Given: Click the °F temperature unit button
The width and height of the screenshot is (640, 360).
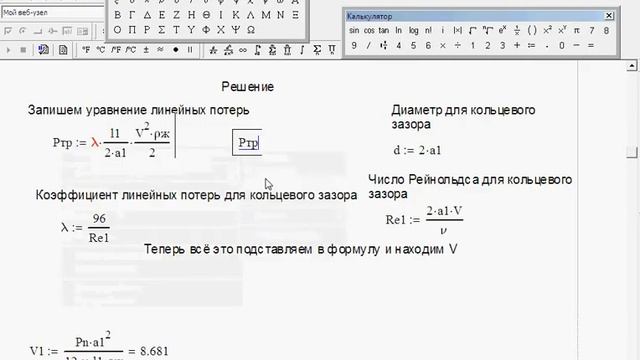Looking at the screenshot, I should (86, 50).
